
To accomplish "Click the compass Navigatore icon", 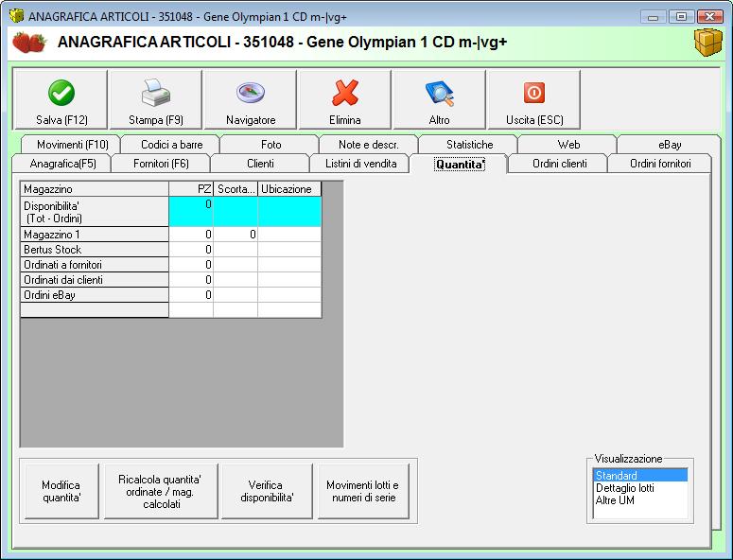I will pos(251,93).
